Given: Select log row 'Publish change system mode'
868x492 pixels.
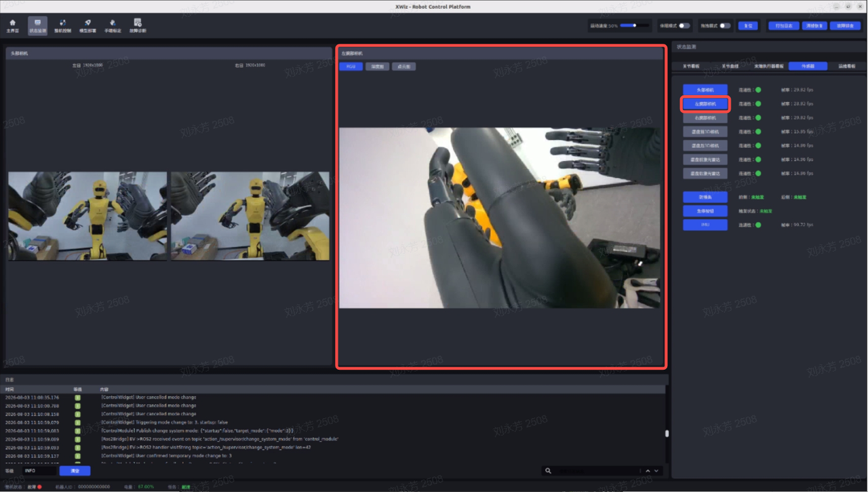Looking at the screenshot, I should click(x=334, y=431).
